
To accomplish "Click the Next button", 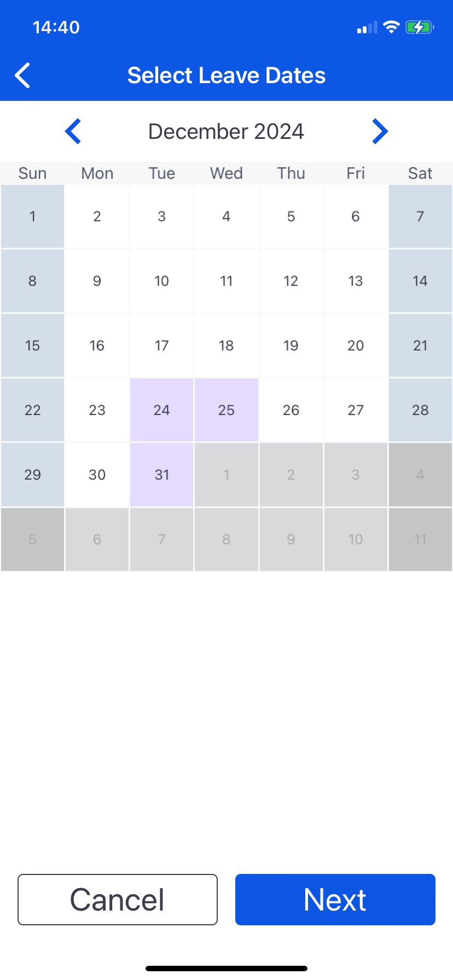I will [x=335, y=900].
